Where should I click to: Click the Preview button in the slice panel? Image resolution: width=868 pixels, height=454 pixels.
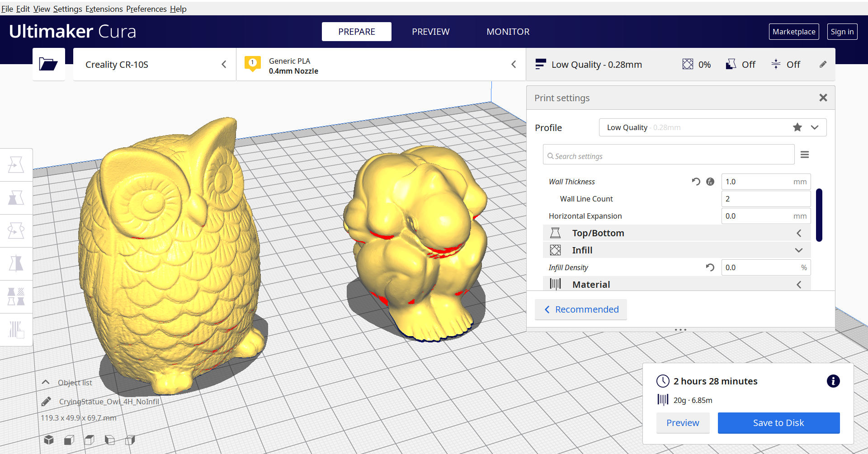click(683, 423)
